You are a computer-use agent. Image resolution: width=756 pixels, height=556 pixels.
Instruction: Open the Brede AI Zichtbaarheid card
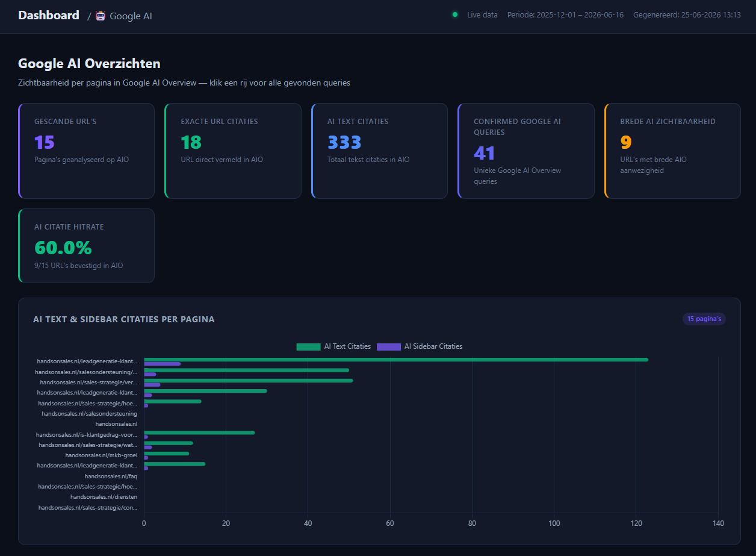672,151
